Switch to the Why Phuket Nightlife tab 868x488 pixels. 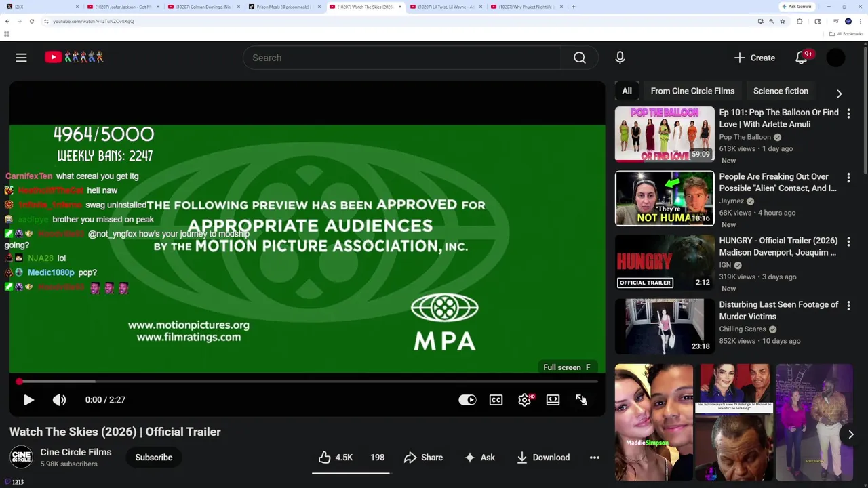pos(526,7)
